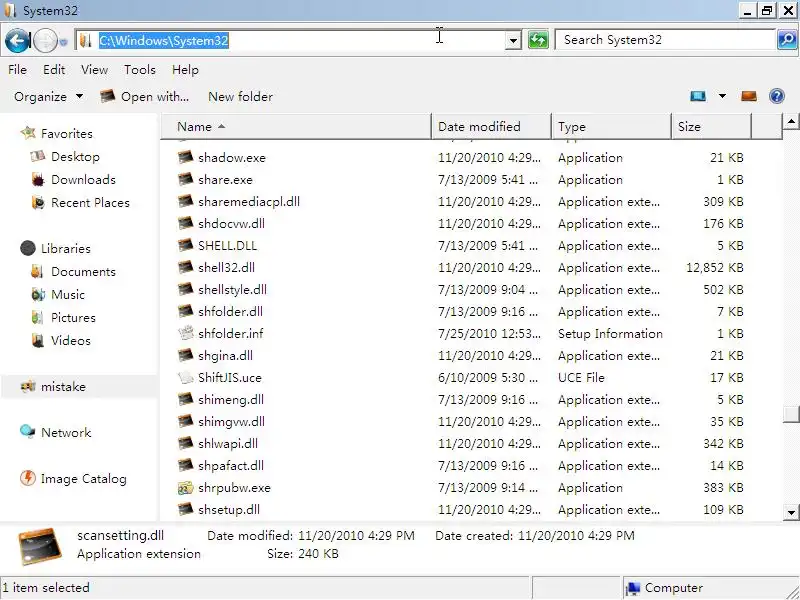
Task: Click the vertical scrollbar thumb
Action: [x=791, y=414]
